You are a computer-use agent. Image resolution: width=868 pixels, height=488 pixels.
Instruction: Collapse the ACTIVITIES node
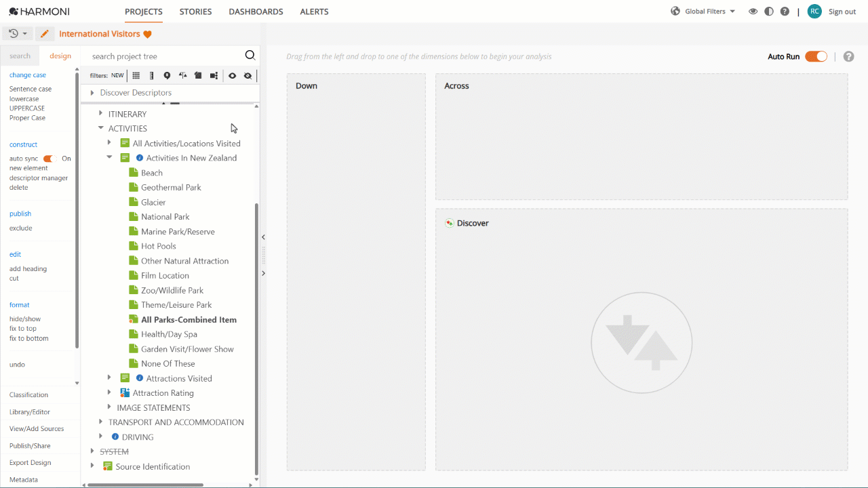tap(101, 128)
